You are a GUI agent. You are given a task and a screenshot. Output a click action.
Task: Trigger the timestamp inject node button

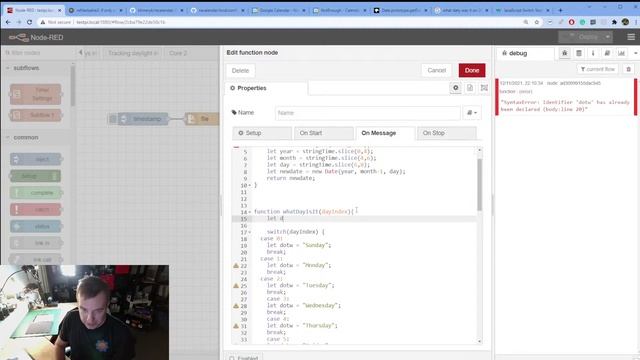[x=113, y=119]
